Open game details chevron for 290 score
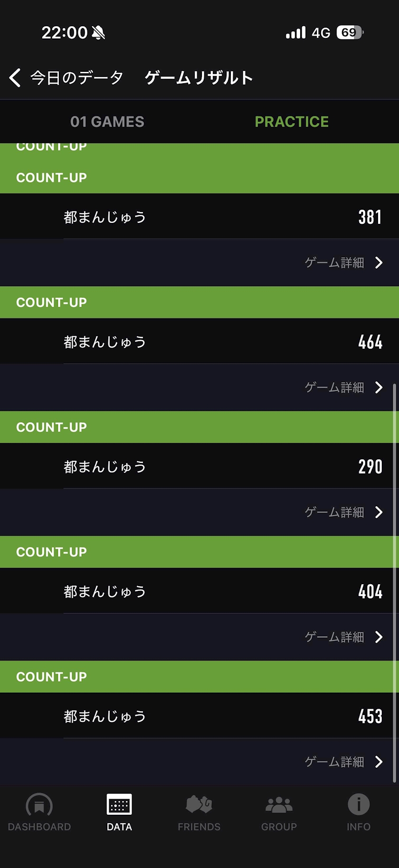The image size is (399, 868). (379, 512)
